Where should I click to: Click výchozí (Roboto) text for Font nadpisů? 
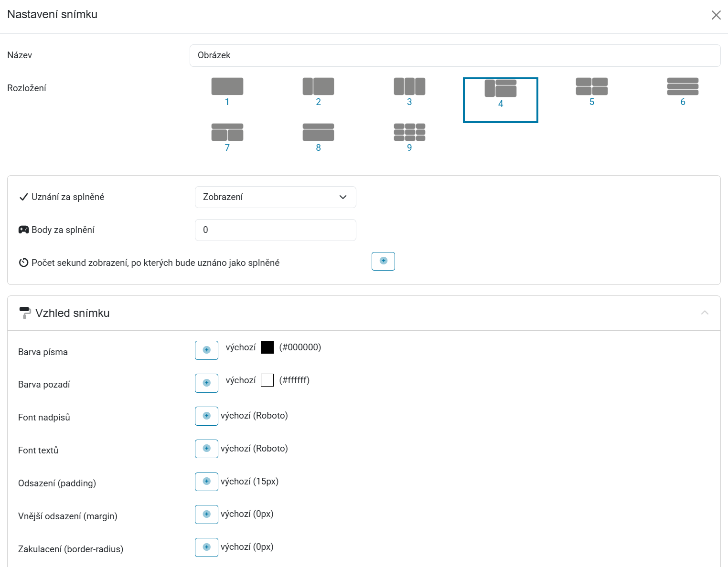tap(254, 416)
